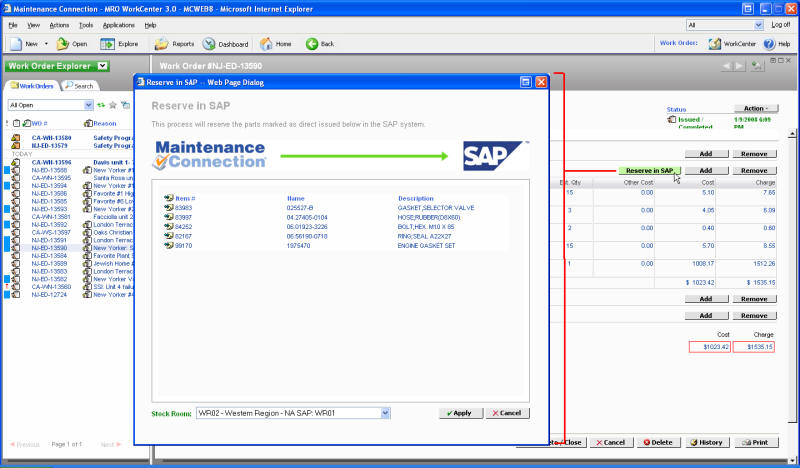Click the Reason column header
800x468 pixels.
pos(105,124)
